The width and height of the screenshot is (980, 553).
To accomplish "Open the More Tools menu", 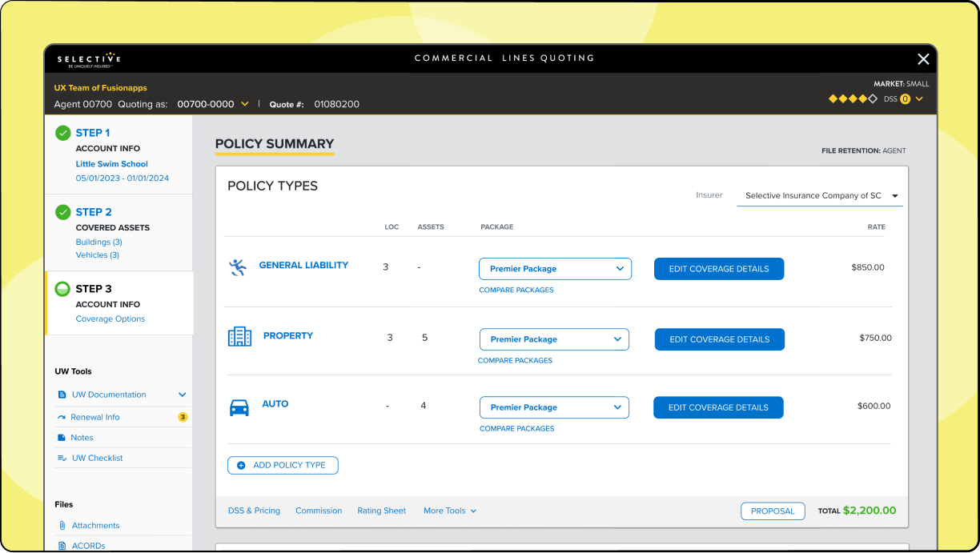I will coord(449,511).
